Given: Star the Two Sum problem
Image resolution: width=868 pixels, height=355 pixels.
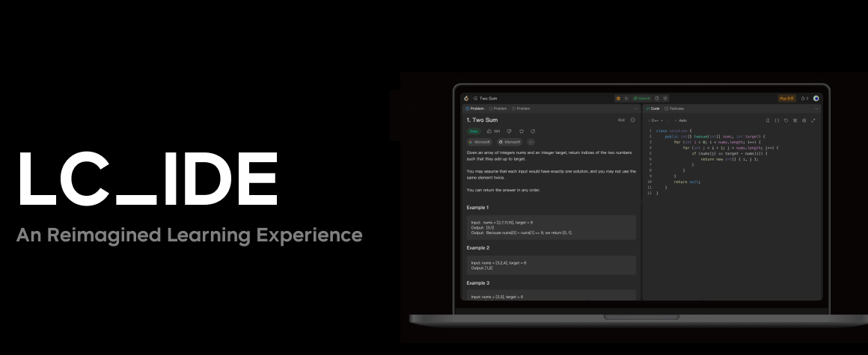Looking at the screenshot, I should 522,131.
